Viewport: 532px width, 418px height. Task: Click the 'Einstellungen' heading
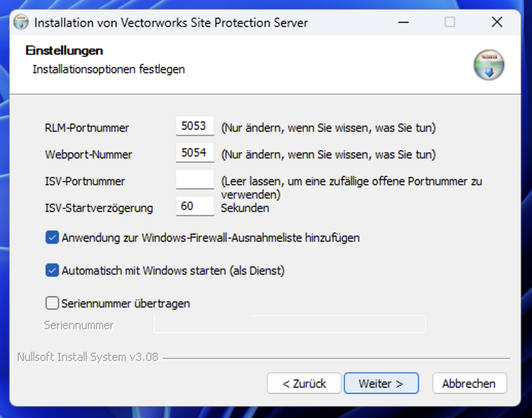pos(64,51)
